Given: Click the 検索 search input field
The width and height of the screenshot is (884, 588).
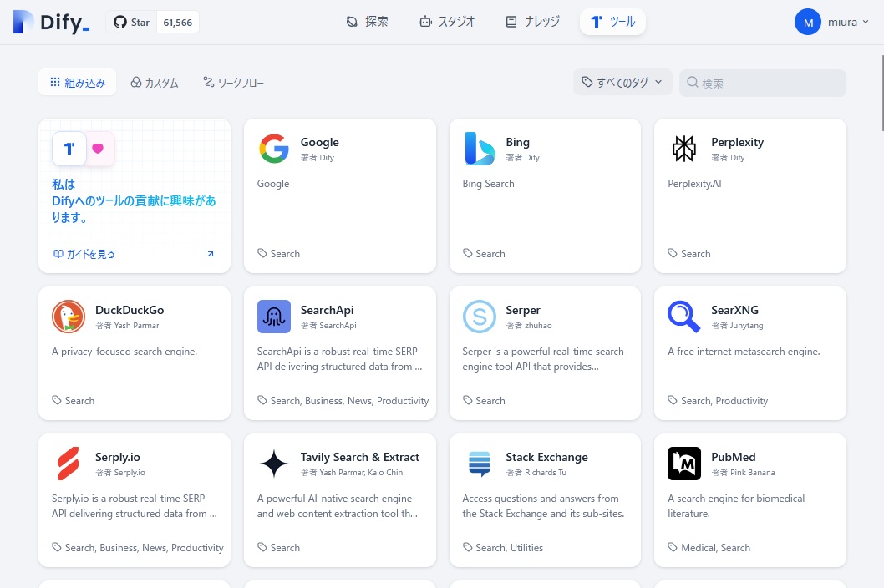Looking at the screenshot, I should [769, 83].
